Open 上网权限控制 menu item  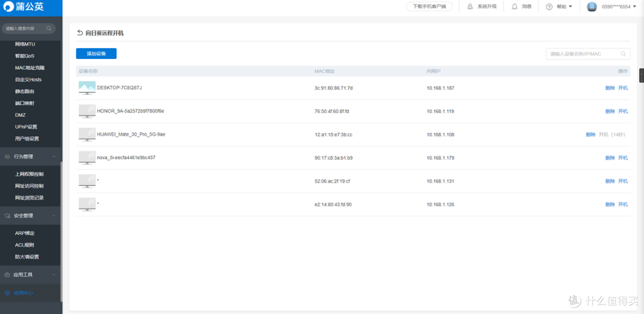pos(29,174)
